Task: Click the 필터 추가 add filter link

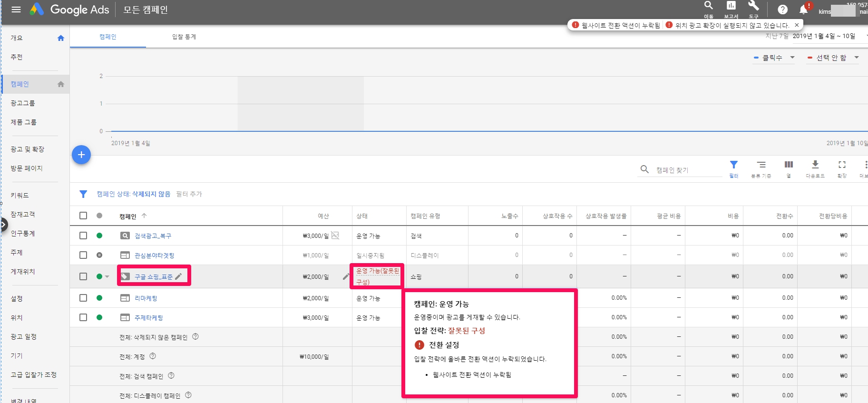Action: pyautogui.click(x=189, y=194)
